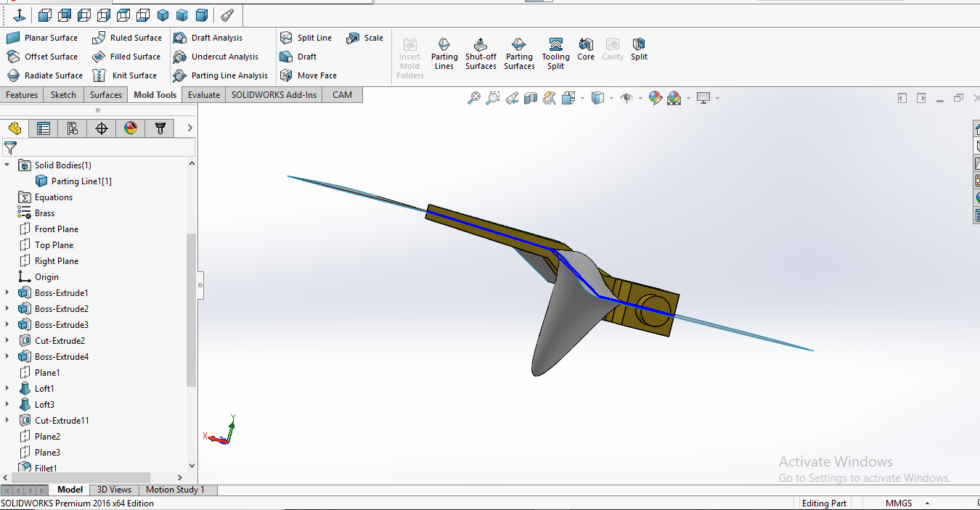Open the 3D Views tab

point(115,490)
